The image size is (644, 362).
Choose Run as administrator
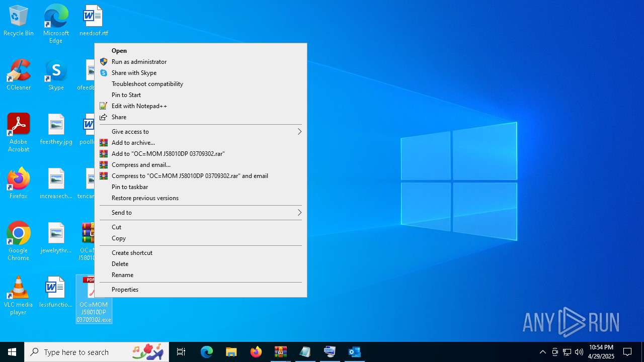point(201,62)
